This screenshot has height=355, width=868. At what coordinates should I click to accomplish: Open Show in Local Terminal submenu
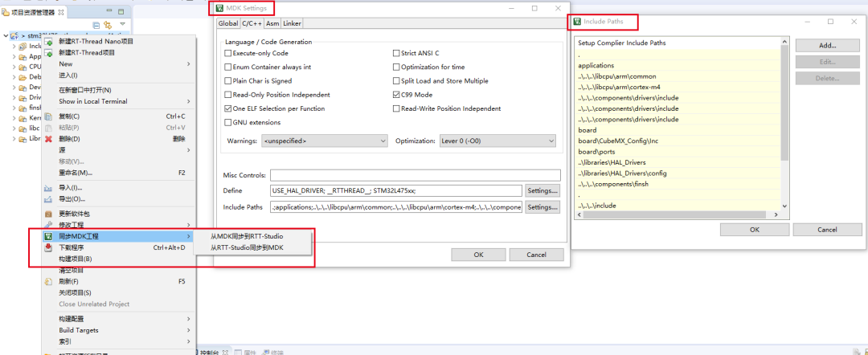point(119,101)
